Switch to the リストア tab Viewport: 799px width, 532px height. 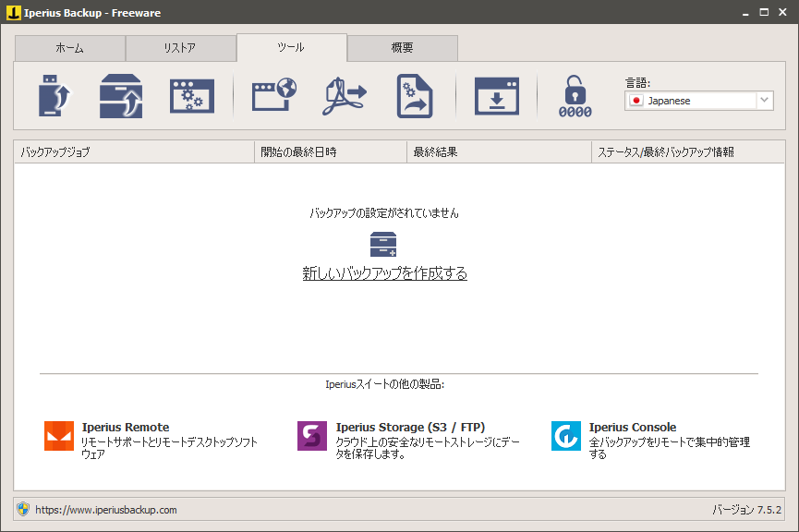(x=180, y=48)
